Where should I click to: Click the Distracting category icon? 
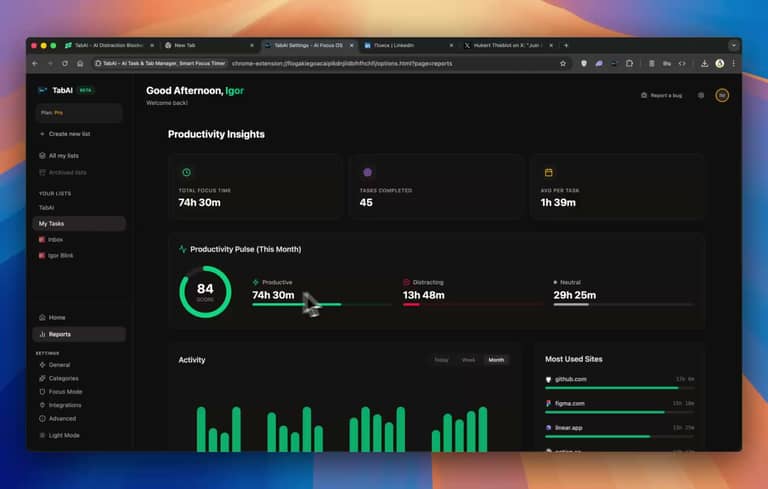point(406,282)
